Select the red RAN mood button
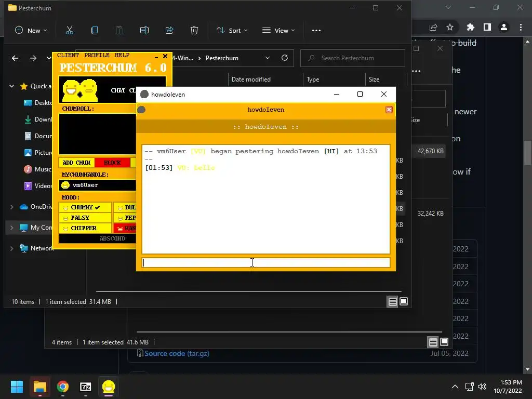 tap(125, 229)
